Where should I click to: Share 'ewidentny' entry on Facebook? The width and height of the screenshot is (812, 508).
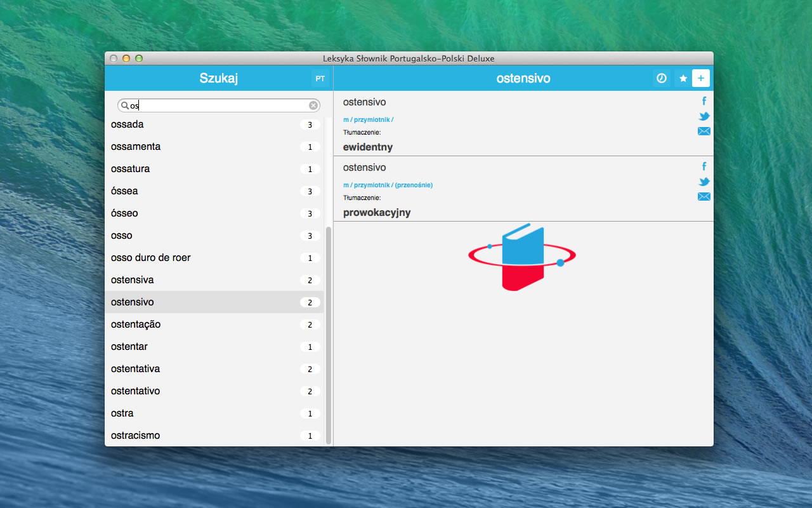coord(704,101)
